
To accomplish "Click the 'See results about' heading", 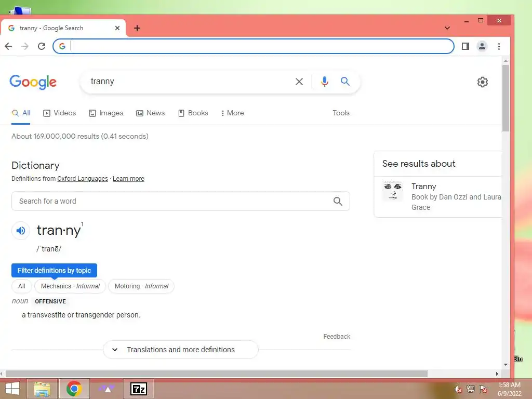I will pyautogui.click(x=419, y=164).
